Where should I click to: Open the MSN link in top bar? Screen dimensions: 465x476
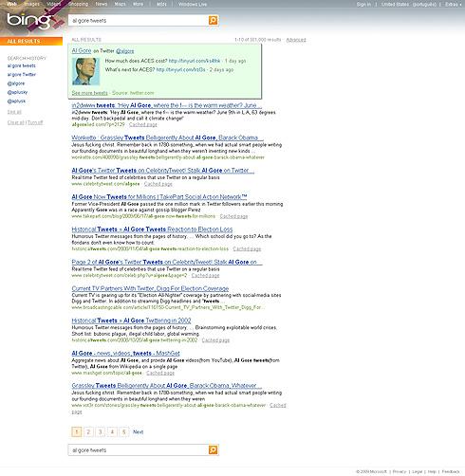161,4
